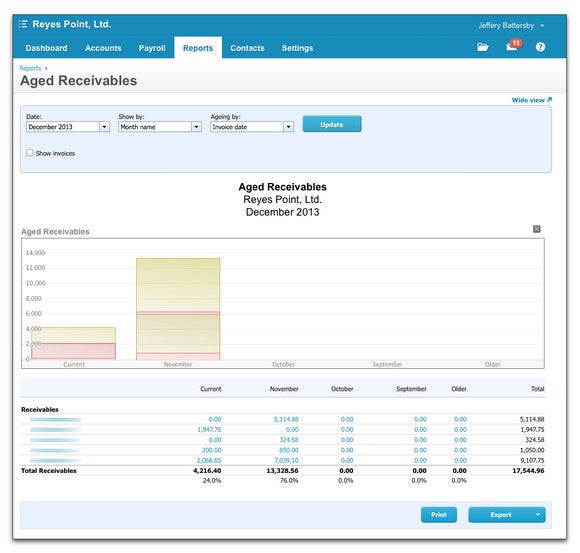Go to the Dashboard tab
Viewport: 580px width, 553px height.
point(47,48)
